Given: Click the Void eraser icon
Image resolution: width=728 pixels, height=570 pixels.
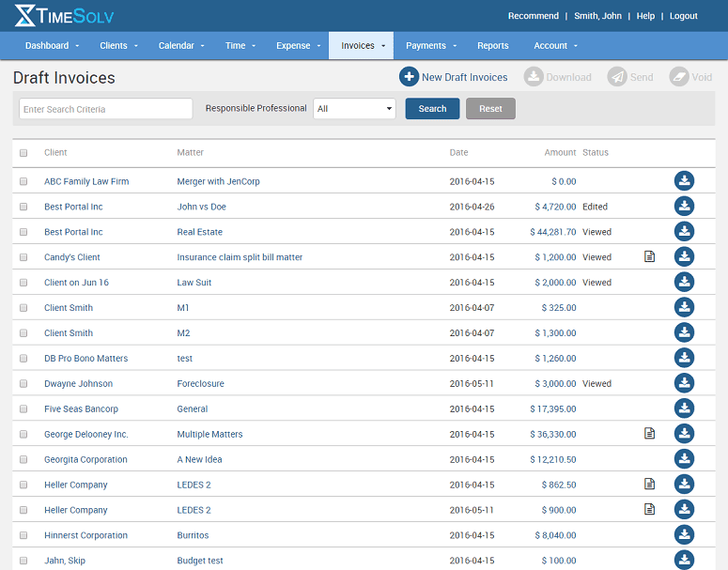Looking at the screenshot, I should [679, 77].
